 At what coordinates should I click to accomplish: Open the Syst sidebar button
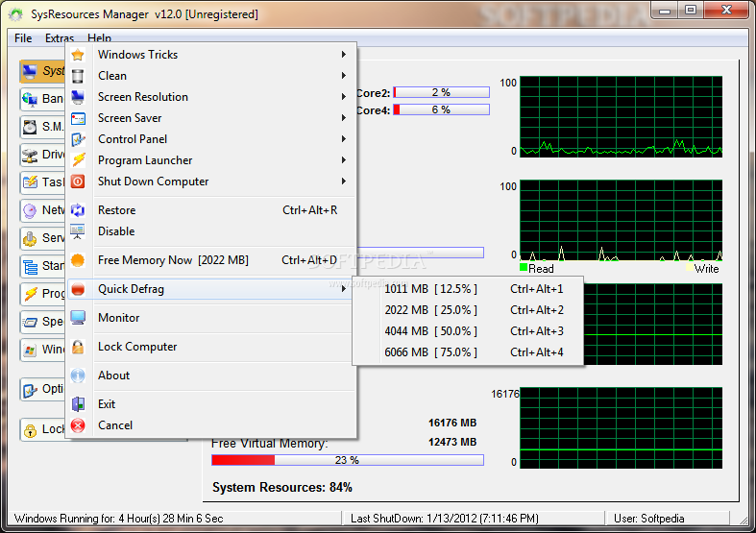click(x=42, y=71)
